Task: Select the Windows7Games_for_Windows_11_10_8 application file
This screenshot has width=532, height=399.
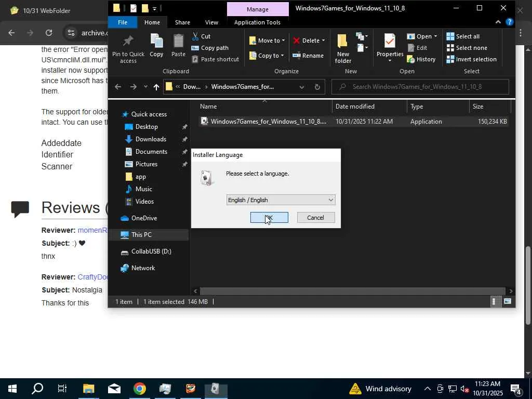Action: (354, 122)
